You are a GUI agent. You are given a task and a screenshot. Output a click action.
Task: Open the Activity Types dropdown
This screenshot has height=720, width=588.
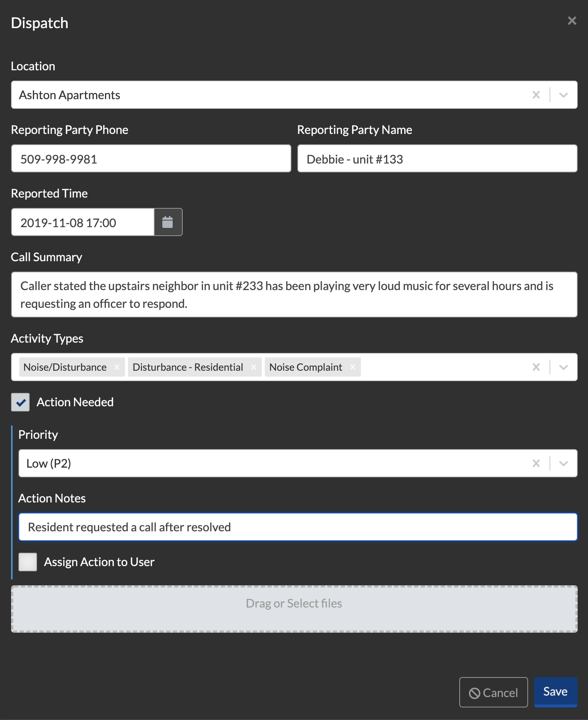click(563, 367)
